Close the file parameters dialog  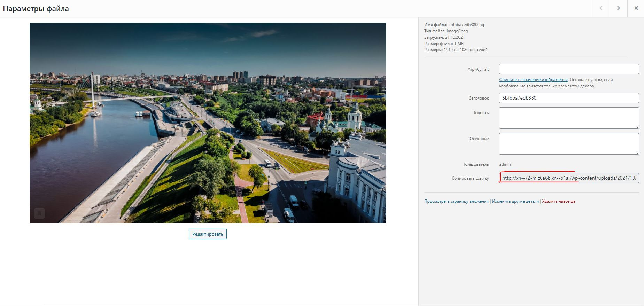(x=636, y=8)
